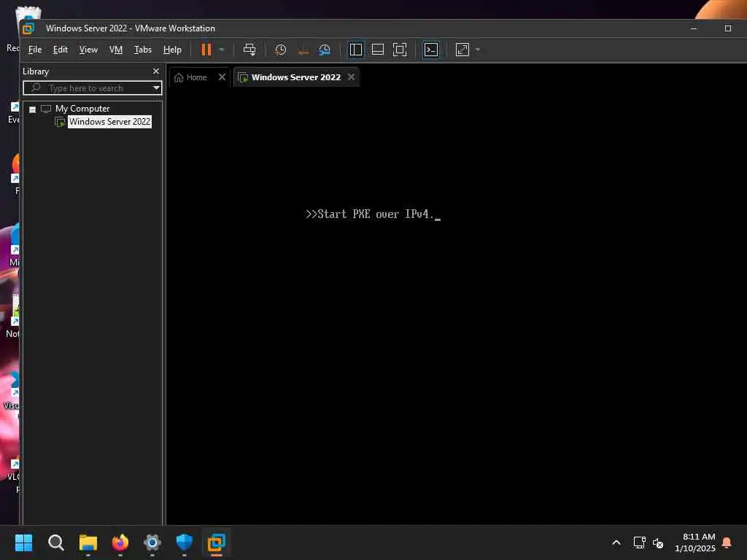
Task: Open the snapshot manager
Action: click(325, 50)
